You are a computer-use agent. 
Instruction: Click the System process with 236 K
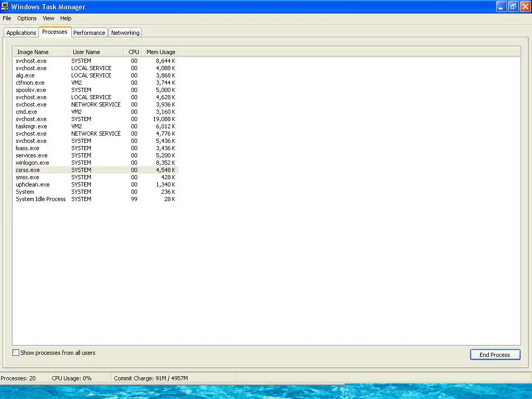point(96,192)
